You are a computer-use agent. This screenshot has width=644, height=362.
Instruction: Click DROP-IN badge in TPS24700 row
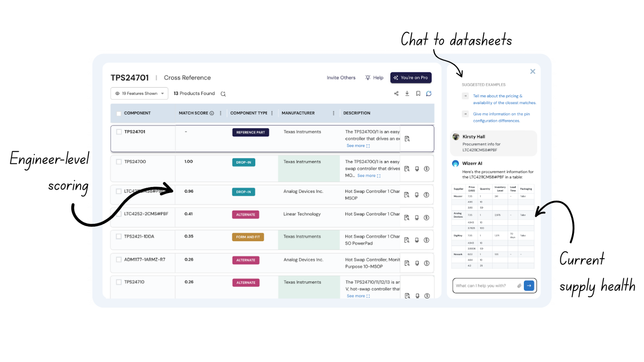coord(244,162)
